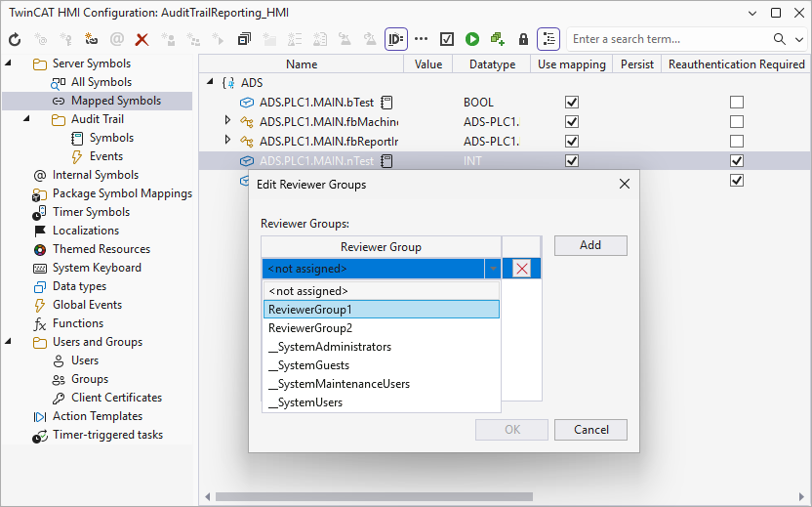Toggle Use mapping checkbox for bTest
Viewport: 812px width, 507px height.
572,103
